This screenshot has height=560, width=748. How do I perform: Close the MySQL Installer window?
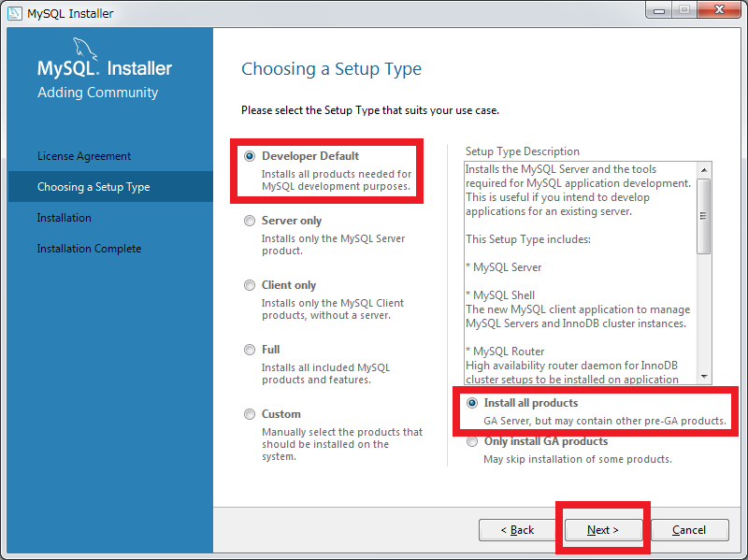pyautogui.click(x=719, y=10)
